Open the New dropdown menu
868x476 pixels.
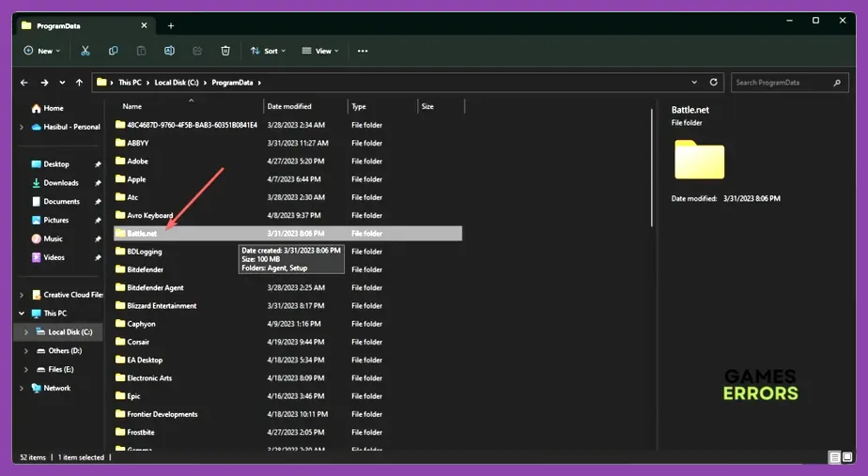pyautogui.click(x=42, y=51)
